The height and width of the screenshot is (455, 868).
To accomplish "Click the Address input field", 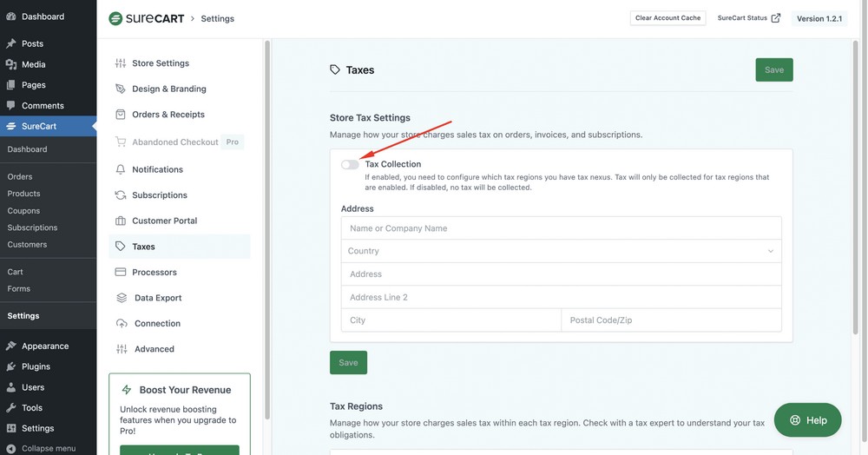I will tap(561, 274).
